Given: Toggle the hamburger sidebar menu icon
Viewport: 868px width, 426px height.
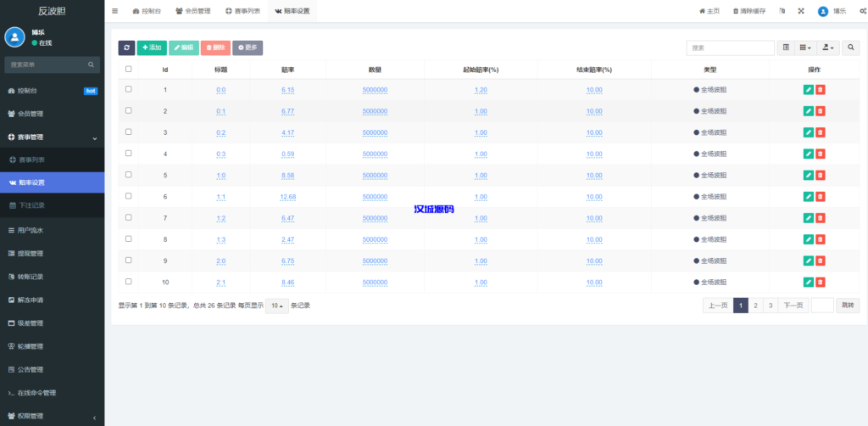Looking at the screenshot, I should [115, 11].
